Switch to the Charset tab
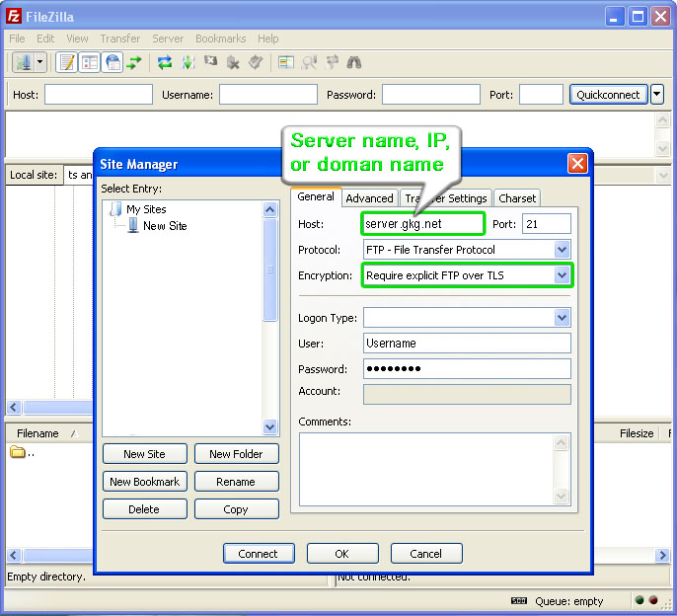The width and height of the screenshot is (677, 616). [517, 198]
